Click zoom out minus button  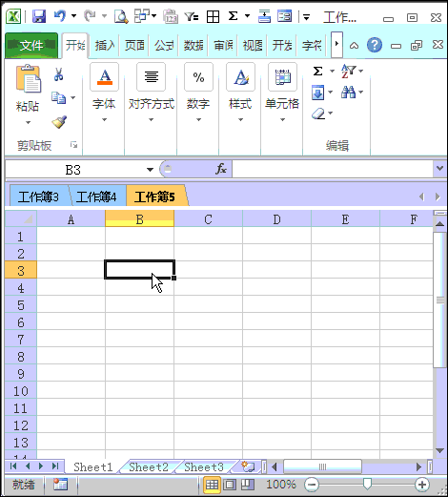pos(312,485)
